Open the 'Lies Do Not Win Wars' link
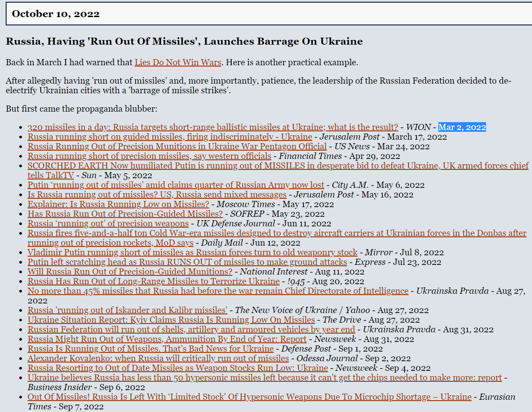The image size is (532, 412). pyautogui.click(x=178, y=62)
